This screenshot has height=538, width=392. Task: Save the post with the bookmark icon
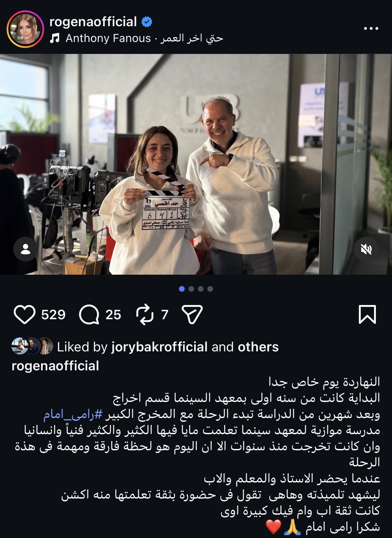coord(367,314)
